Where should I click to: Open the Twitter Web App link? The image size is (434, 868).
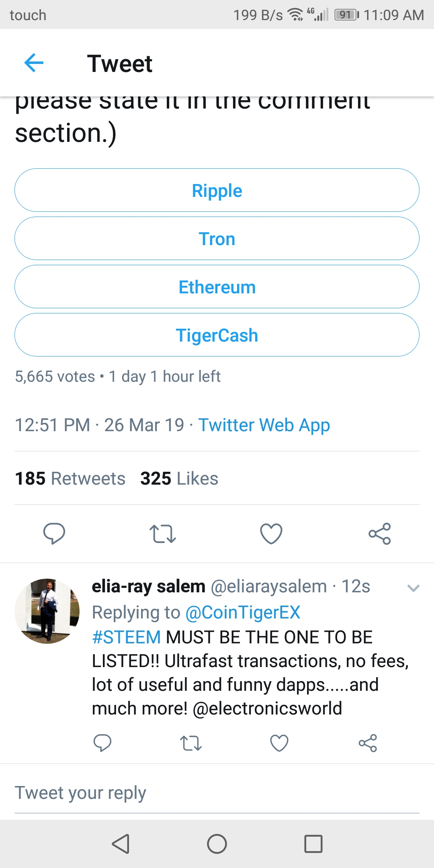(264, 425)
